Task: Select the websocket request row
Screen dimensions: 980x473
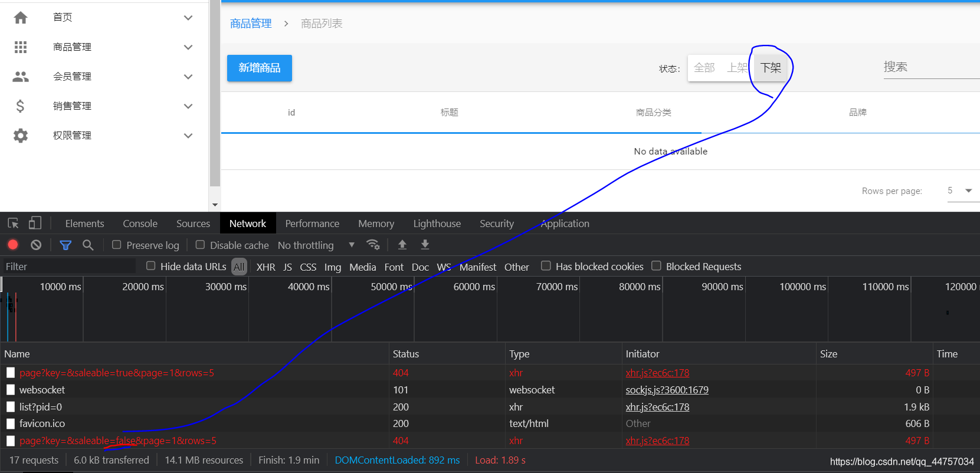Action: click(490, 390)
